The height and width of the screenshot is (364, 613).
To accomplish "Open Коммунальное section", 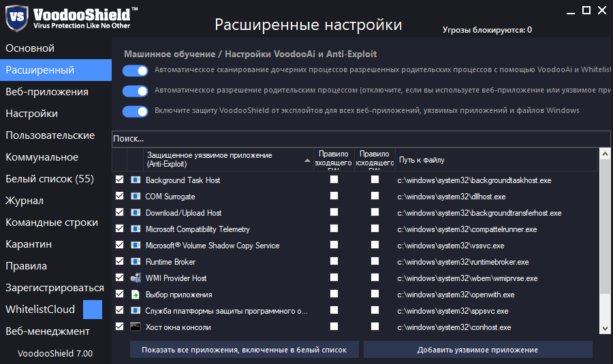I will 56,157.
